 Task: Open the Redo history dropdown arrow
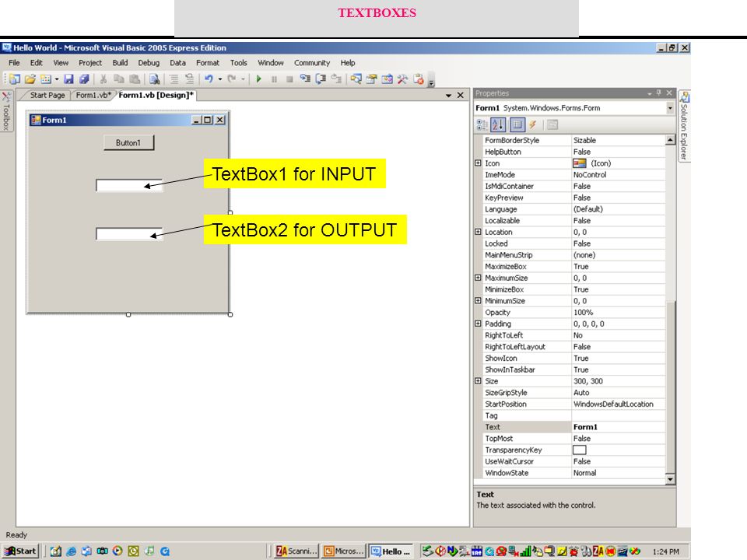pos(243,79)
